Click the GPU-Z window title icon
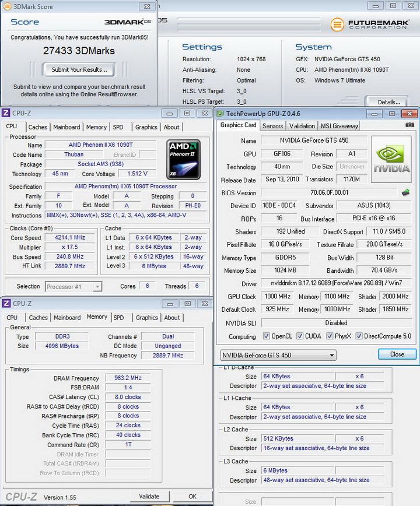 pos(220,114)
